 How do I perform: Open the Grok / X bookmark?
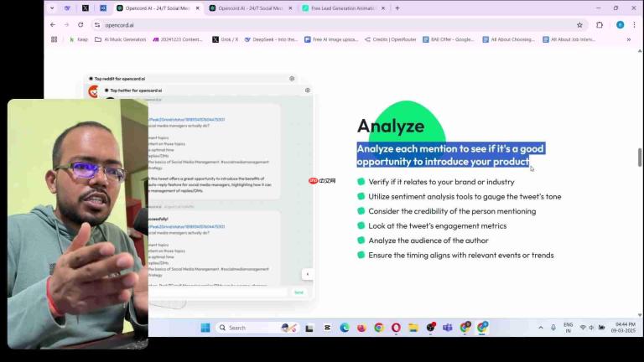point(225,39)
